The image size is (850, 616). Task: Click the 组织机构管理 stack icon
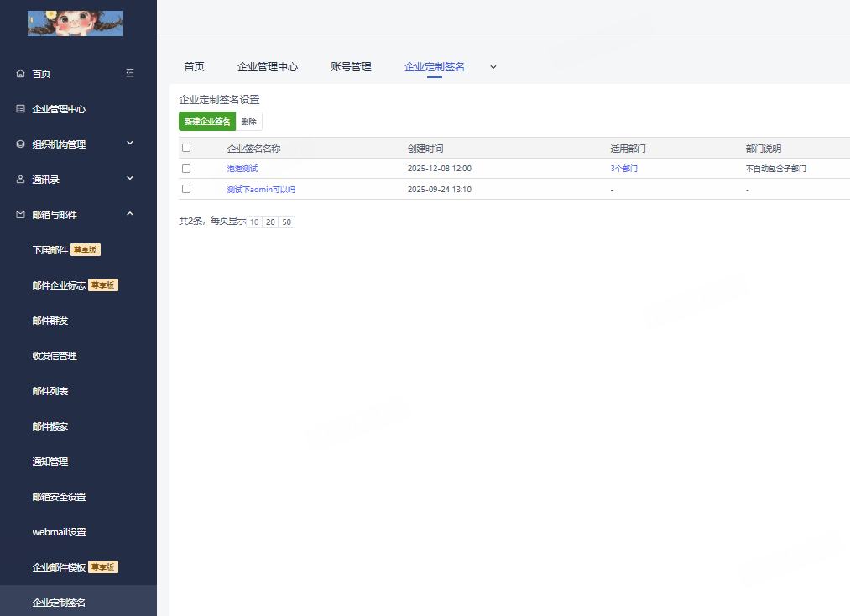[21, 144]
